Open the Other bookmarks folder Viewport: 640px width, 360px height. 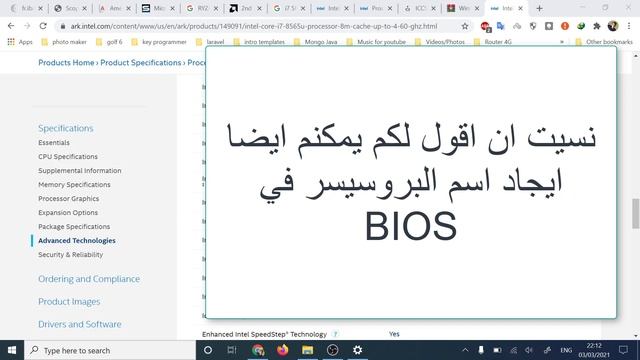tap(604, 42)
